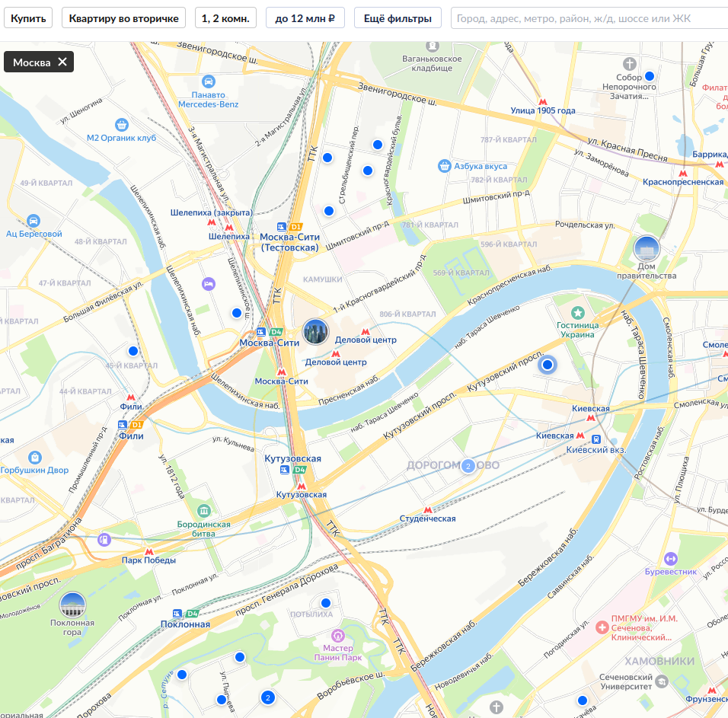Click the Поклонная D4 station label
Viewport: 728px width, 718px height.
pos(185,624)
